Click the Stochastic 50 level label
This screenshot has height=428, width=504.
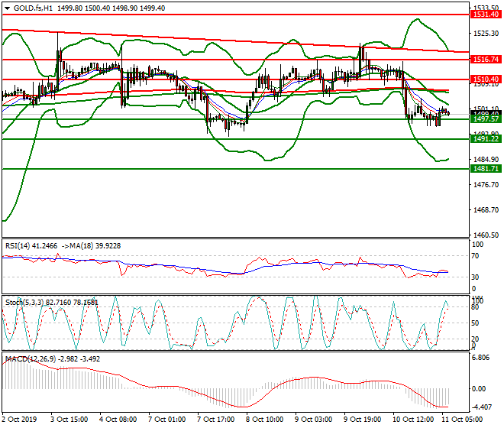(x=476, y=323)
